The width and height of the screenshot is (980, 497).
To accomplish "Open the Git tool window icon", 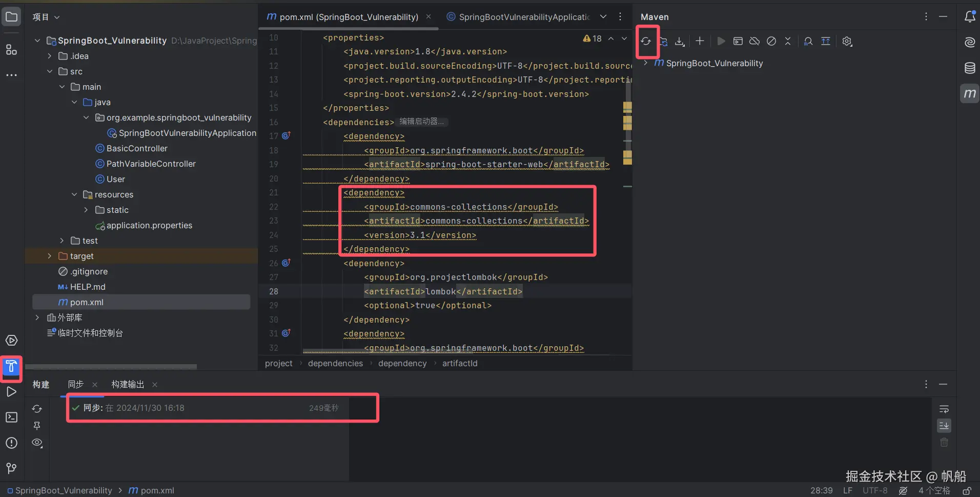I will 11,468.
